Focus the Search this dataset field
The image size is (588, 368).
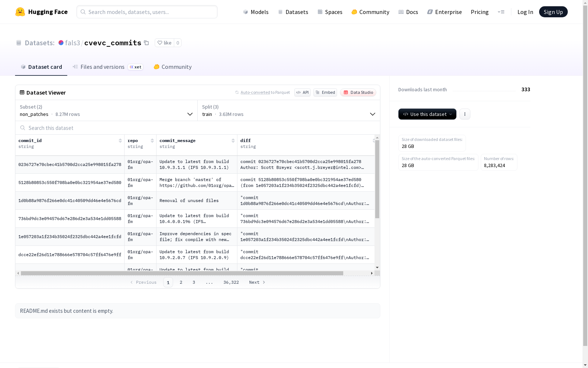click(x=198, y=128)
